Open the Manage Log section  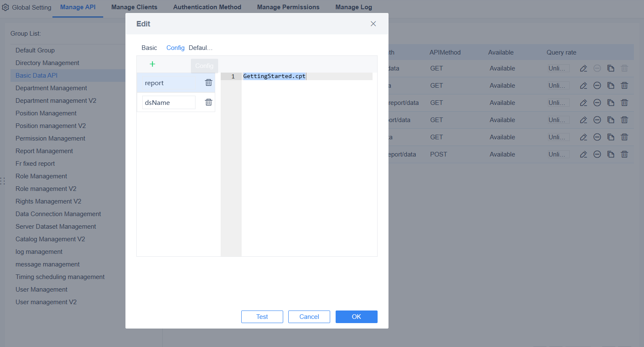(x=354, y=7)
